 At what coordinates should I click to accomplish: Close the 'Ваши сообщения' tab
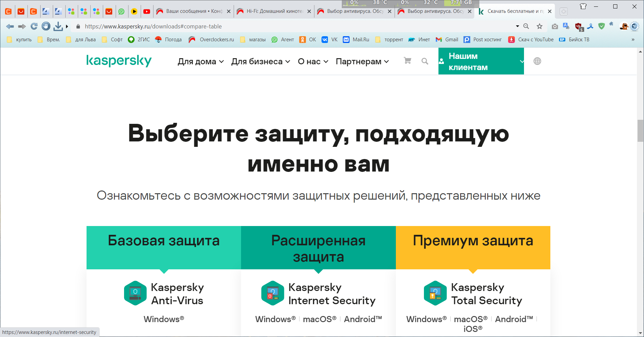[229, 12]
